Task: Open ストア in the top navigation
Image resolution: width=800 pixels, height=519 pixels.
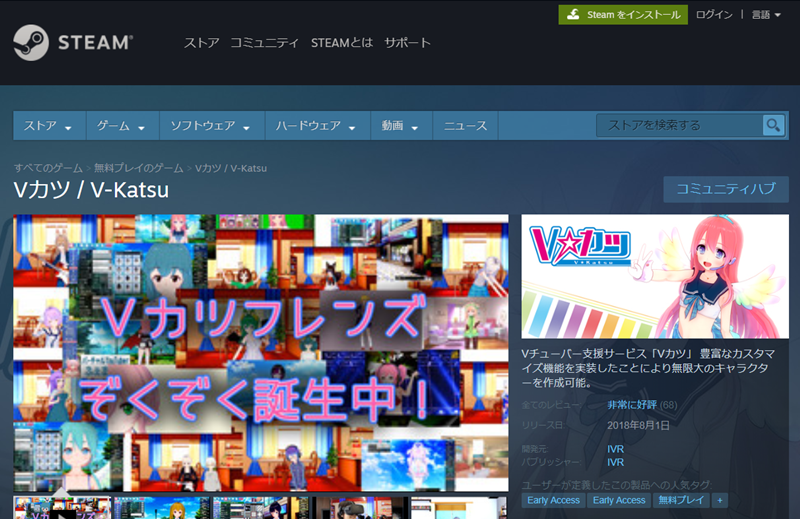Action: click(202, 43)
